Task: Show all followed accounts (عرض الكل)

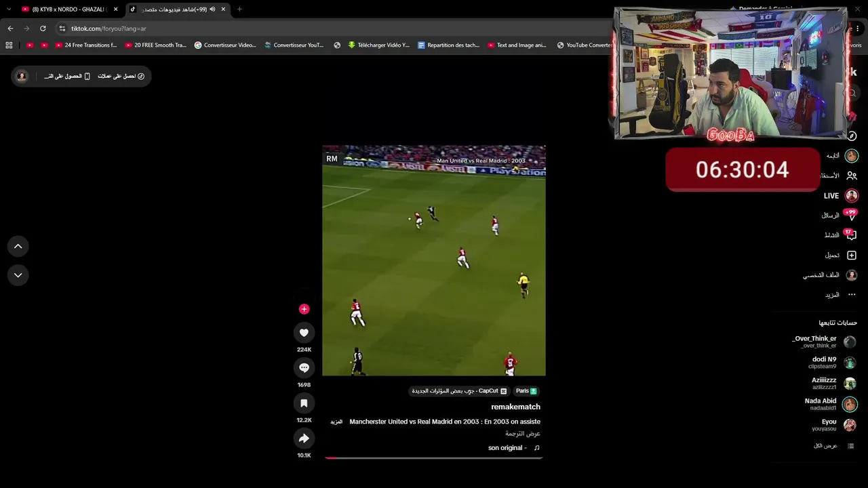Action: click(x=833, y=446)
